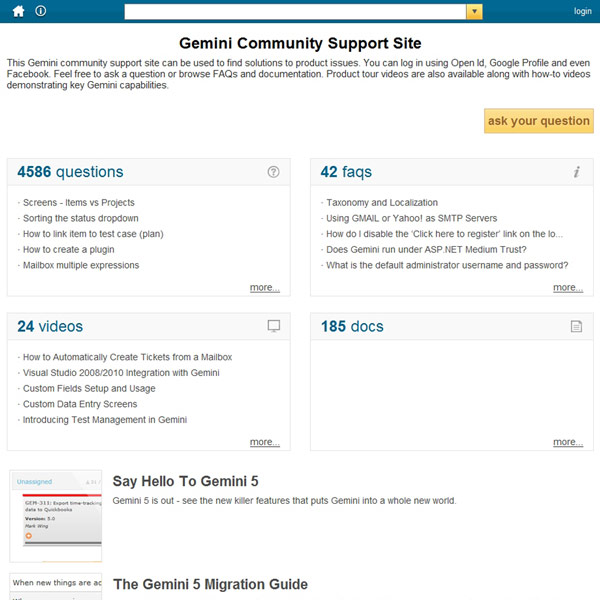The width and height of the screenshot is (600, 600).
Task: Open video 'Custom Data Entry Screens'
Action: coord(80,404)
